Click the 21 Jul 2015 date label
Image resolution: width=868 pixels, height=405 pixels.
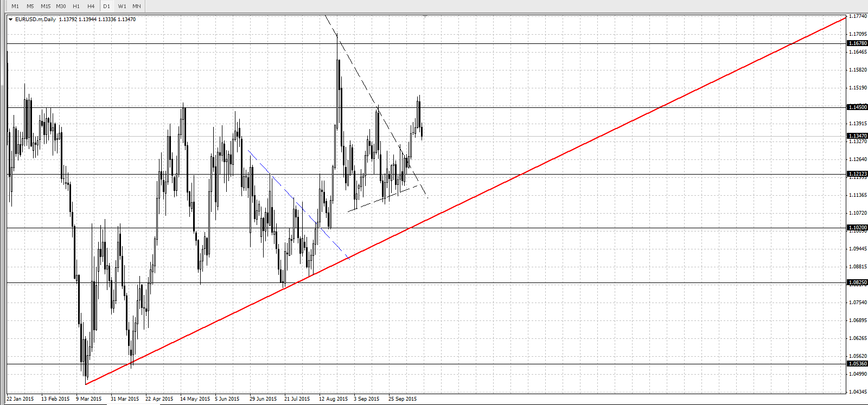coord(297,399)
